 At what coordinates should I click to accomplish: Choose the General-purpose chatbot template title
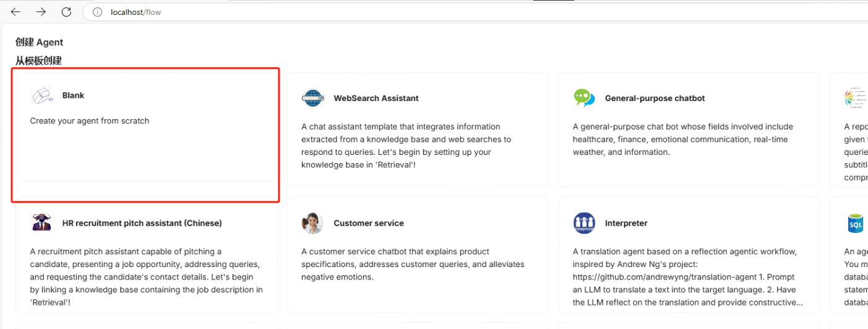[x=655, y=98]
